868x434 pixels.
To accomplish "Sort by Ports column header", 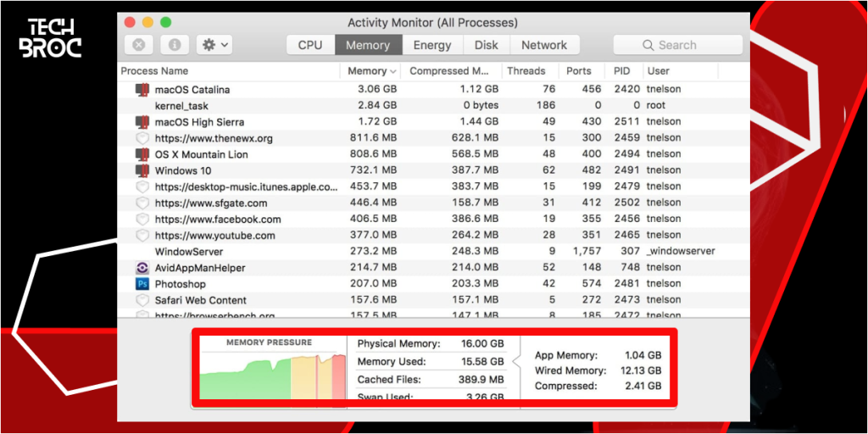I will [x=578, y=71].
